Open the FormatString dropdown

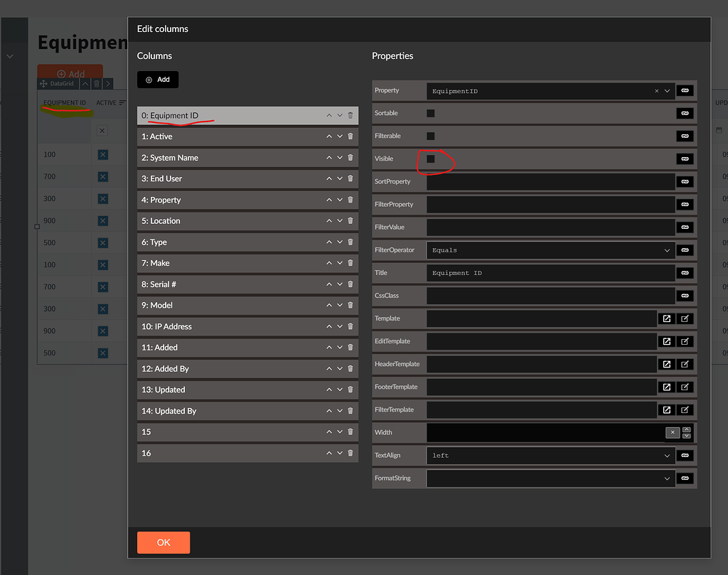550,478
